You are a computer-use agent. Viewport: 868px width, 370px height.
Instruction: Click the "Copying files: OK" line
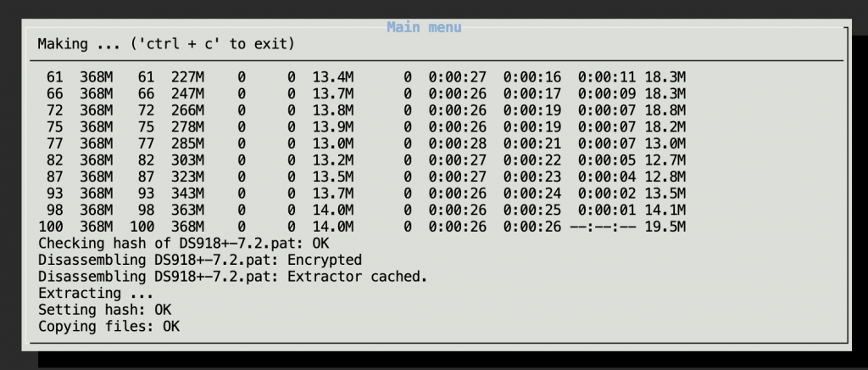[x=108, y=326]
